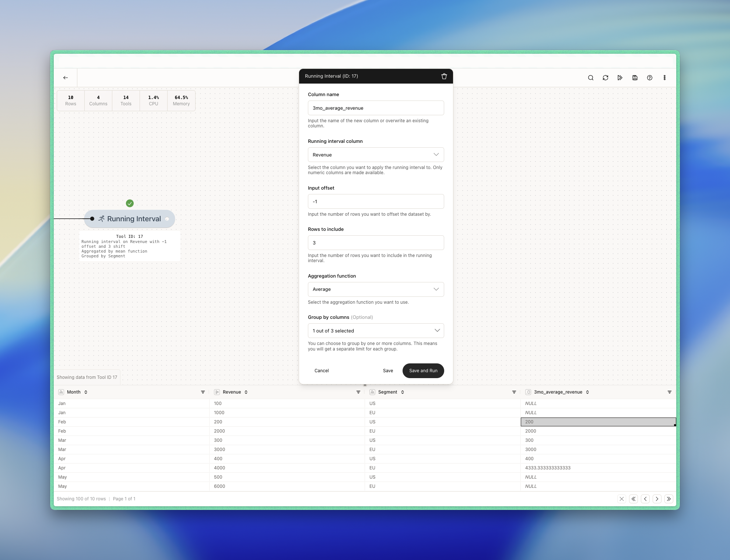Open the help question mark icon
The width and height of the screenshot is (730, 560).
coord(650,78)
